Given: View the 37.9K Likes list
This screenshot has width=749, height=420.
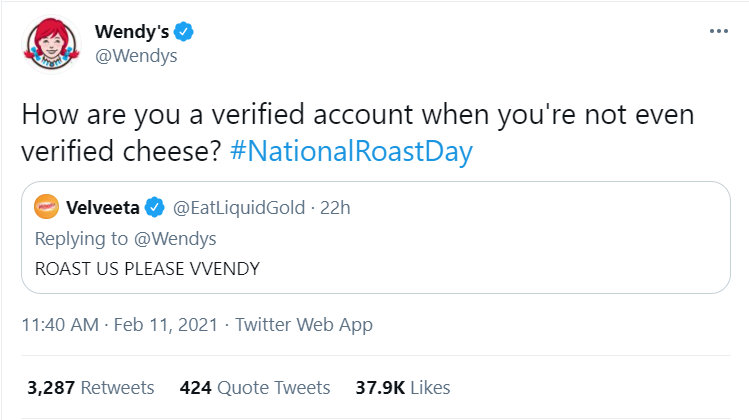Looking at the screenshot, I should click(403, 387).
